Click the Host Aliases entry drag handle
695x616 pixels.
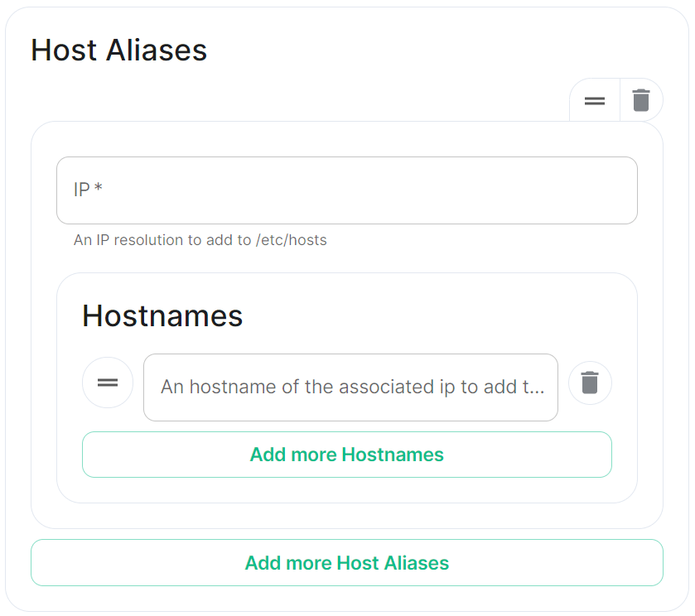point(595,101)
